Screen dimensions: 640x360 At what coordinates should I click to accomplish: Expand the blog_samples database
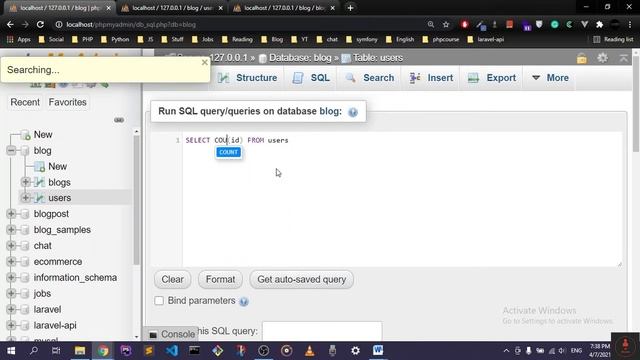pyautogui.click(x=11, y=229)
